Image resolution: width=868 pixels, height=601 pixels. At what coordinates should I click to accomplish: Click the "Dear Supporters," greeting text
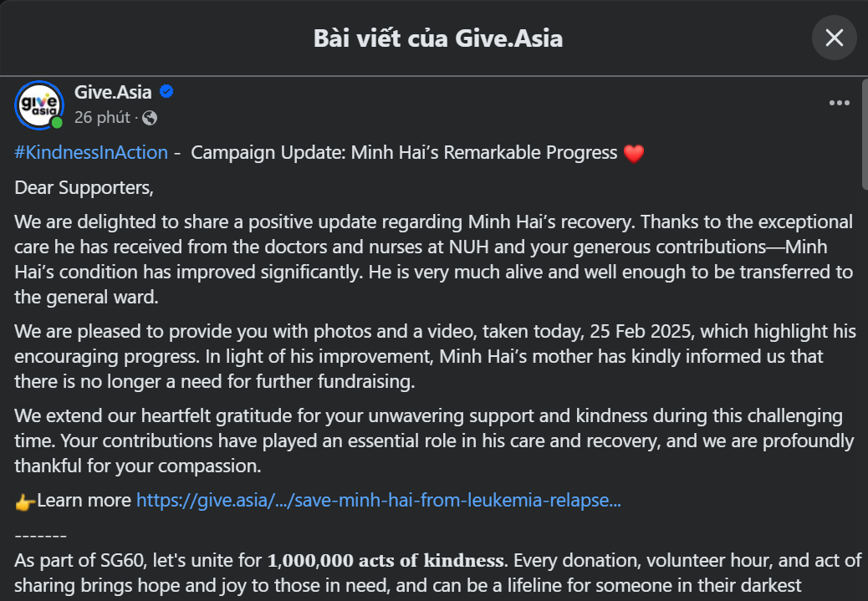tap(84, 187)
